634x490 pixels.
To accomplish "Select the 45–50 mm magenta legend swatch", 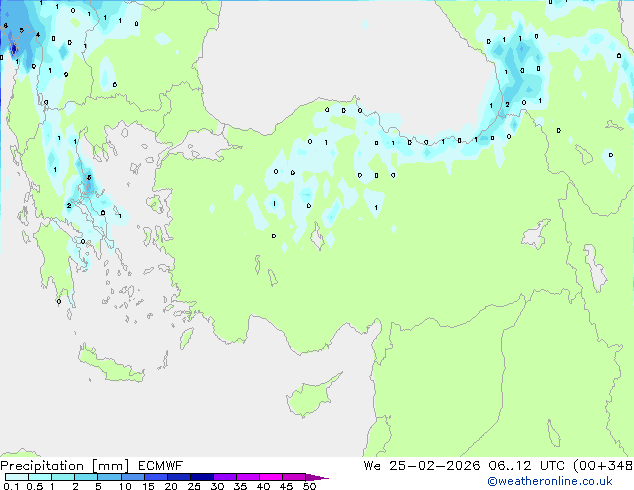I will tap(294, 477).
